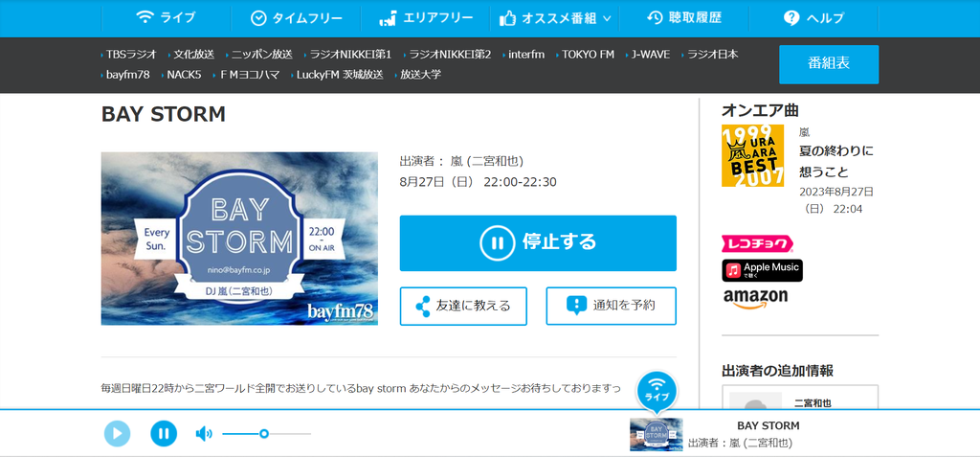Mute audio with the speaker icon
The image size is (980, 457).
204,433
